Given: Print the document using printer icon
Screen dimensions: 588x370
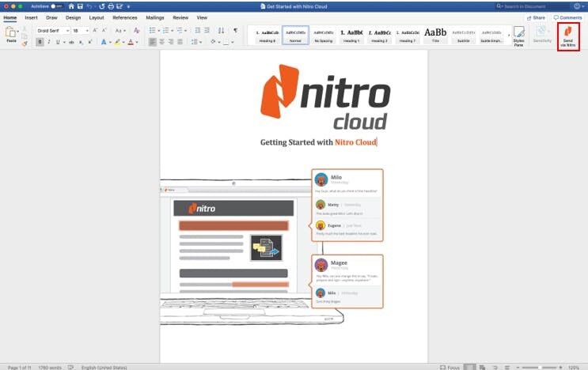Looking at the screenshot, I should click(x=111, y=6).
